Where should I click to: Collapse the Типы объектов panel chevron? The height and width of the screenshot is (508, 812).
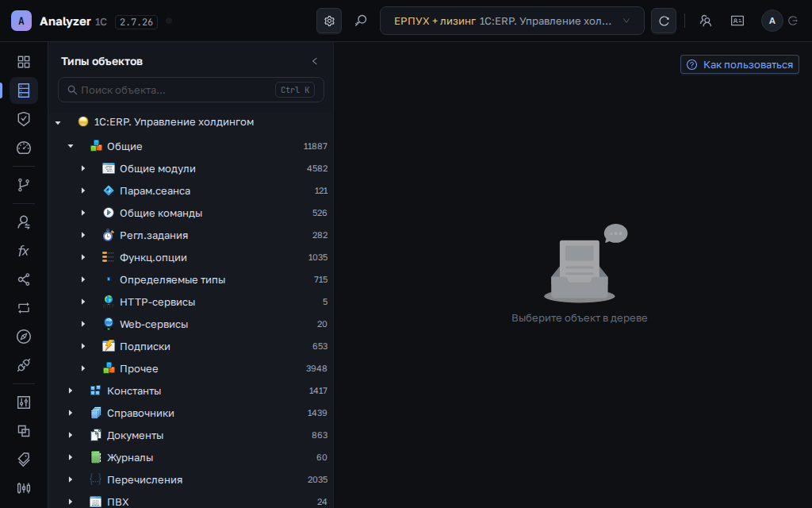click(314, 61)
